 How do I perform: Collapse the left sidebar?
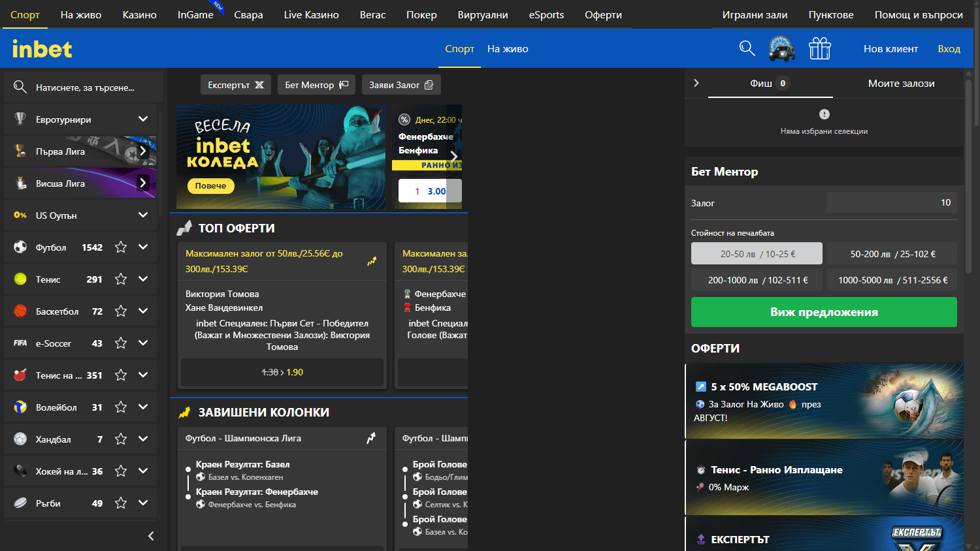(150, 536)
